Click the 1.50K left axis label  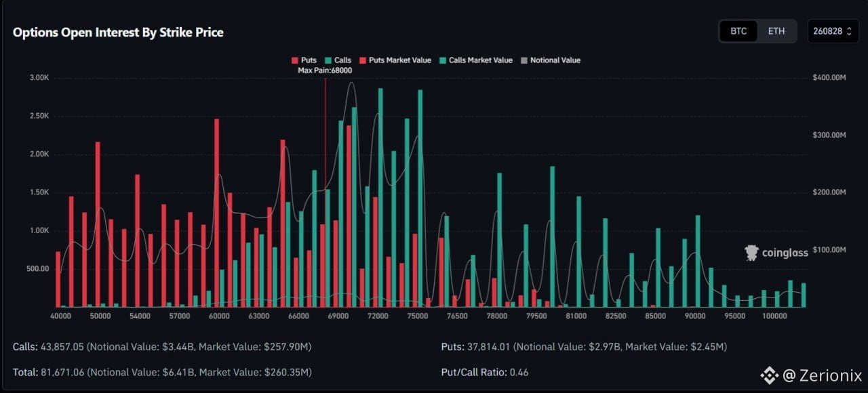(39, 192)
